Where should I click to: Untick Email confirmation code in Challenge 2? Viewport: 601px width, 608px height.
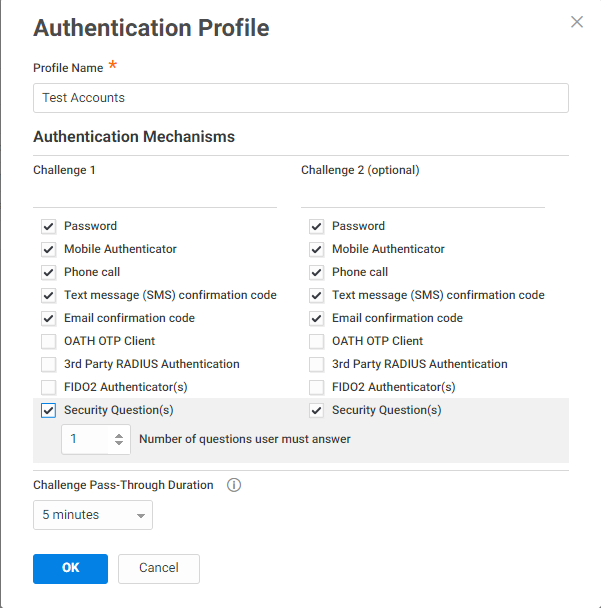[316, 318]
